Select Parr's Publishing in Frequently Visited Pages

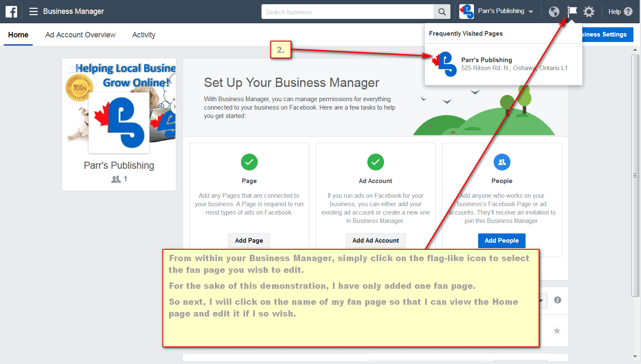[503, 64]
